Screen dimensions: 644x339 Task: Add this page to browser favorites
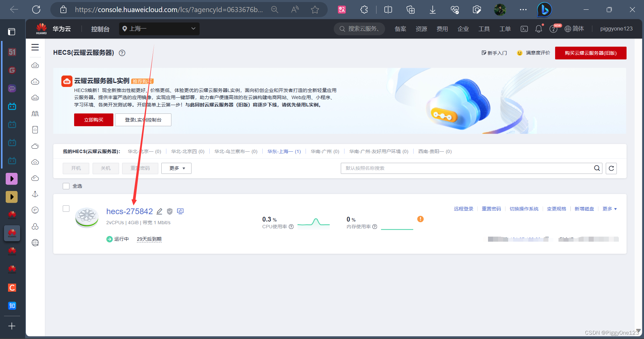pyautogui.click(x=315, y=10)
